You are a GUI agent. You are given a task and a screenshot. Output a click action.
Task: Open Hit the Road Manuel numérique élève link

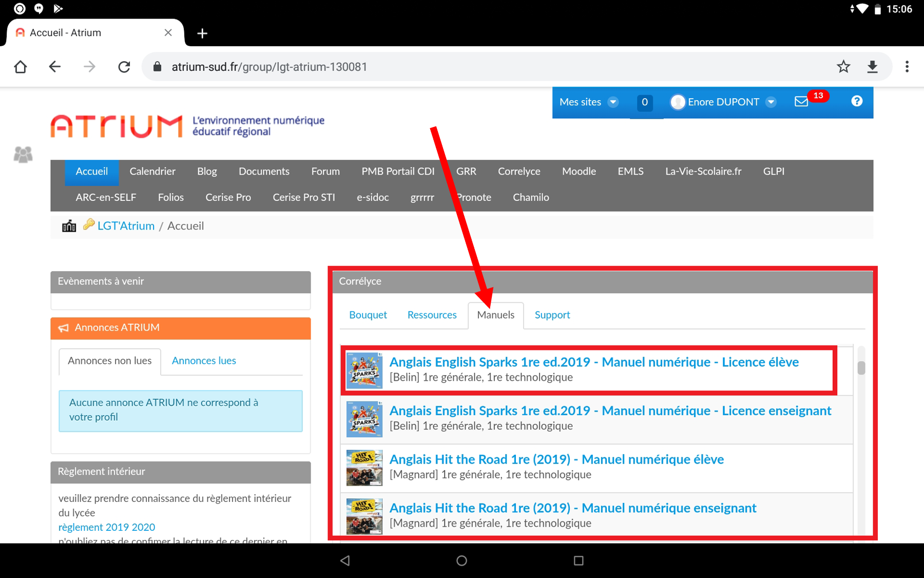tap(556, 459)
